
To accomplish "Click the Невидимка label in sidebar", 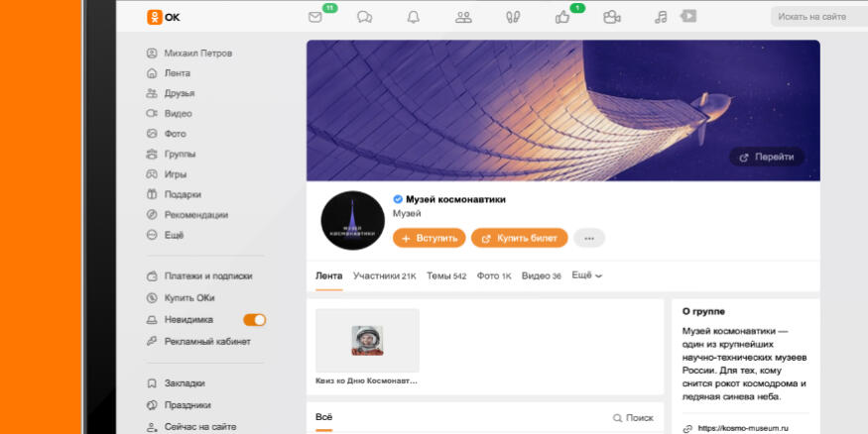I will (x=188, y=320).
